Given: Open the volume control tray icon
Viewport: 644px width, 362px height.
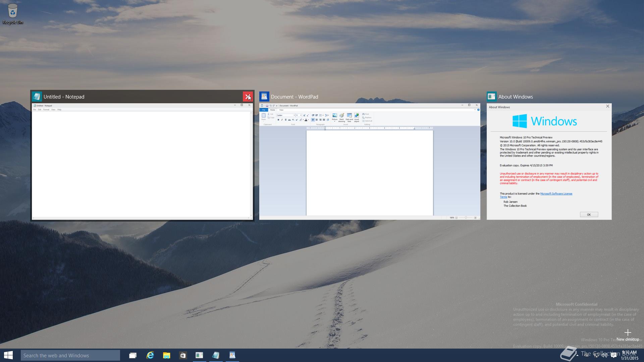Looking at the screenshot, I should pyautogui.click(x=605, y=355).
